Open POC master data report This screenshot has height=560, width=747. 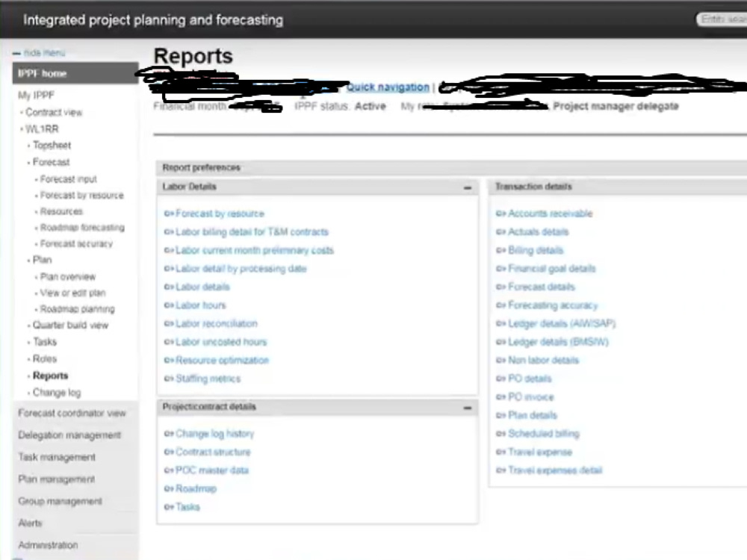click(x=212, y=470)
